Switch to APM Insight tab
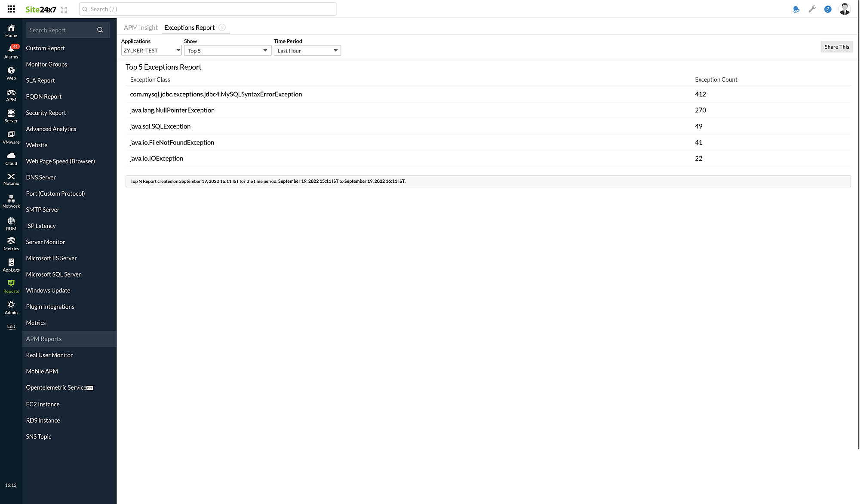860x504 pixels. [141, 27]
